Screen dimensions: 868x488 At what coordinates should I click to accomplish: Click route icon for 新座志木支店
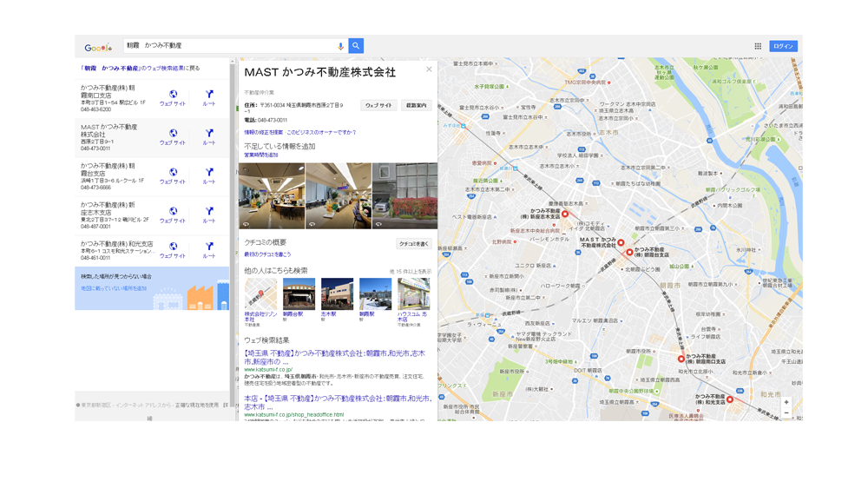pyautogui.click(x=209, y=212)
